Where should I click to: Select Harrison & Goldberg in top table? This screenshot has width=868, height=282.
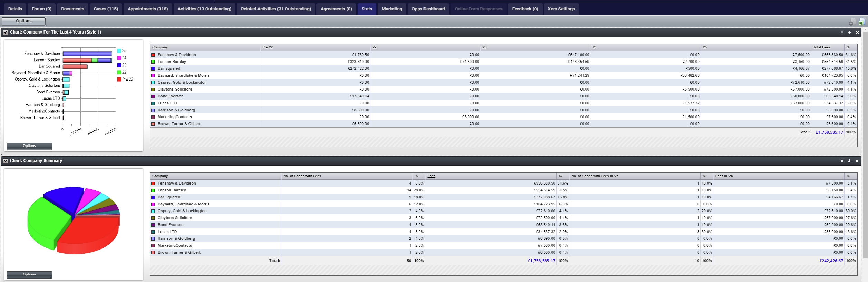[176, 110]
